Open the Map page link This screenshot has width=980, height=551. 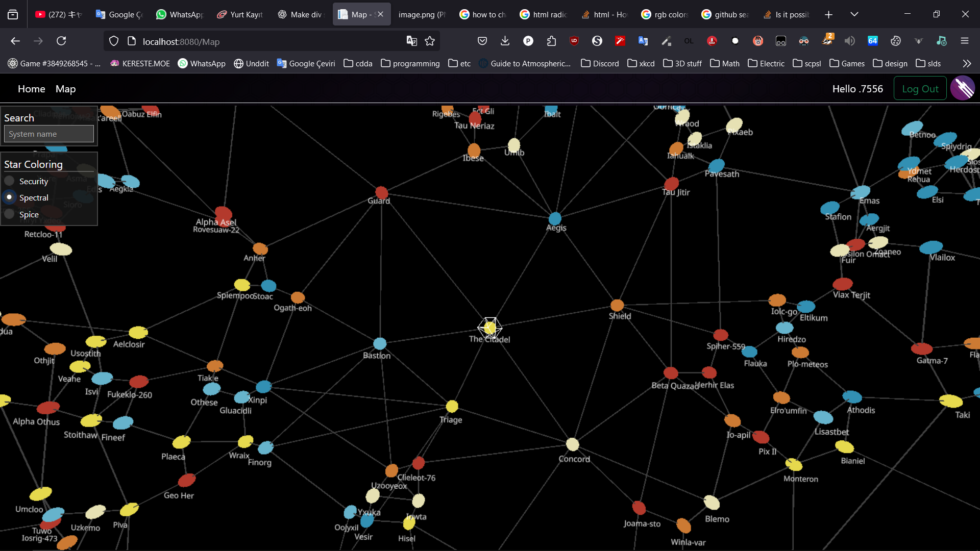[65, 89]
